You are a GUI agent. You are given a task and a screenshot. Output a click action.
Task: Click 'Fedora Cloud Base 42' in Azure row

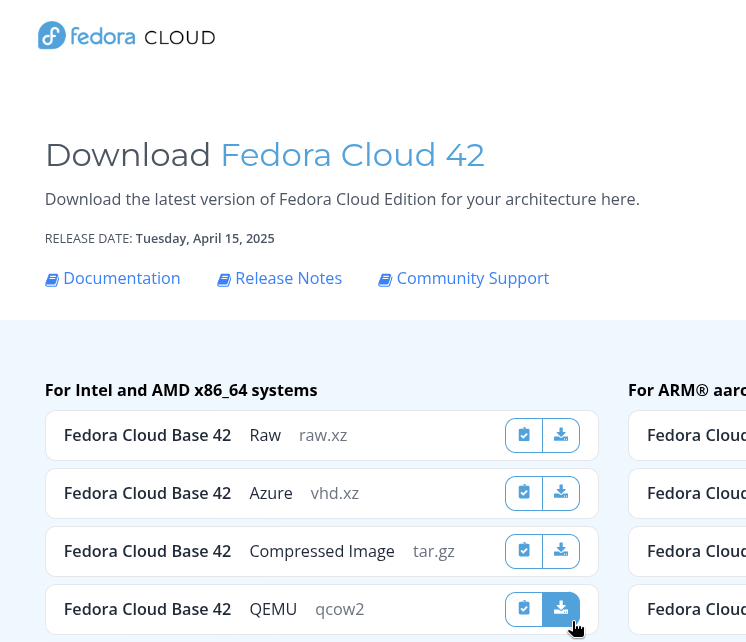click(147, 494)
